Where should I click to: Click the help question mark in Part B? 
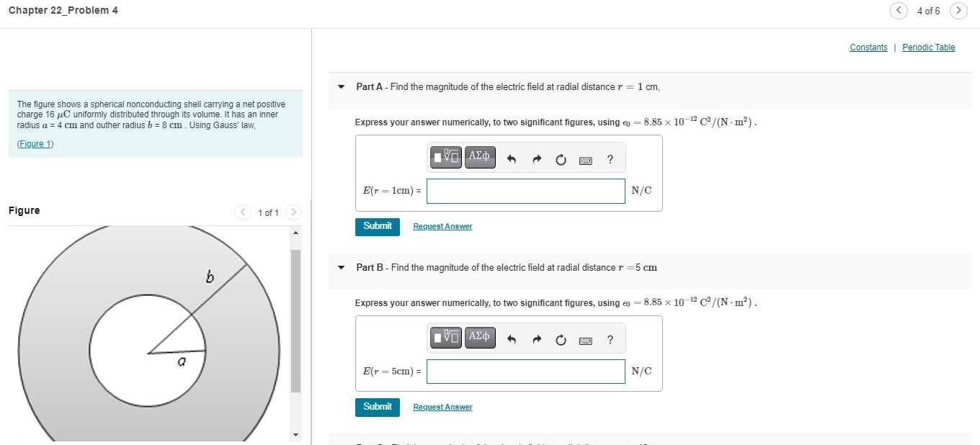(610, 341)
